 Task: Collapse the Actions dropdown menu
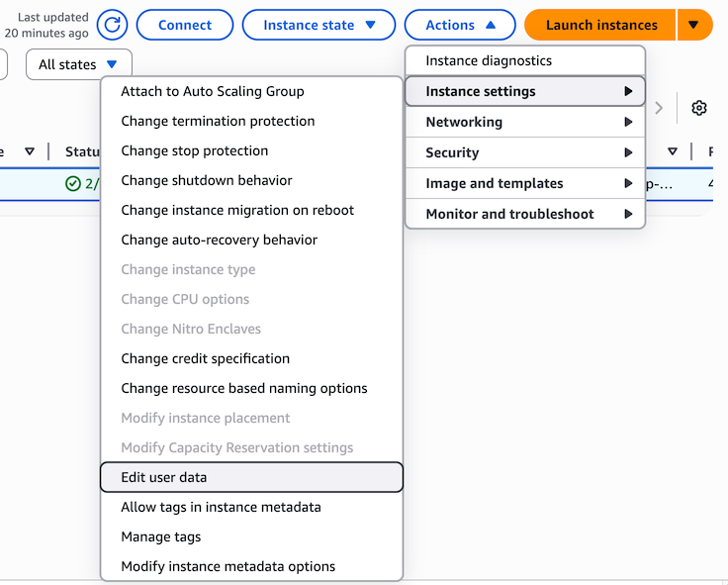(x=460, y=25)
